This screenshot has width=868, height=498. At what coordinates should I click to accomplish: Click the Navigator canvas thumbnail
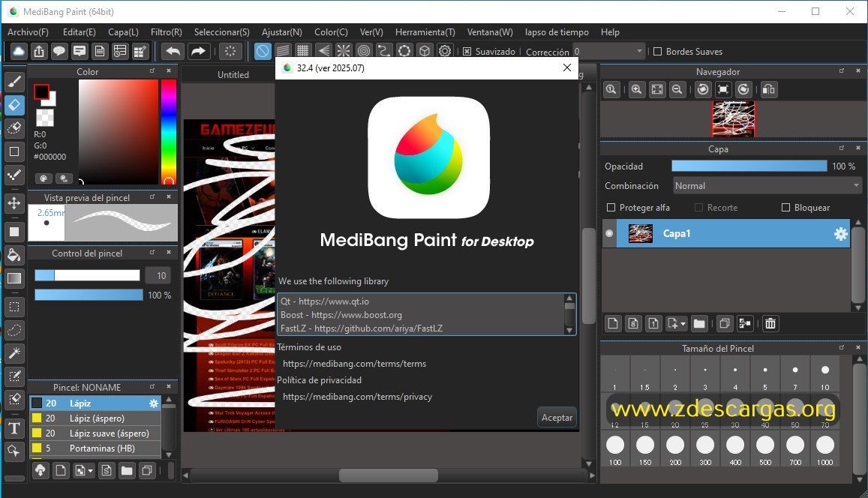[x=733, y=119]
